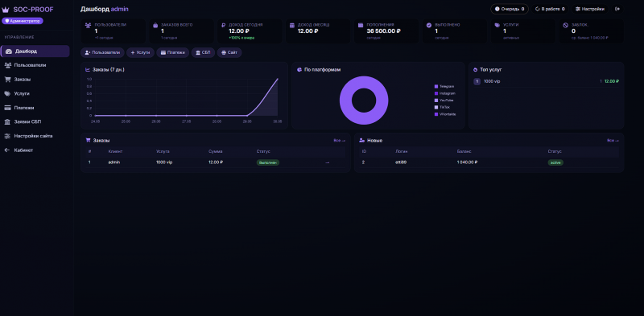Click the В работе status button
The image size is (644, 316).
pos(550,9)
